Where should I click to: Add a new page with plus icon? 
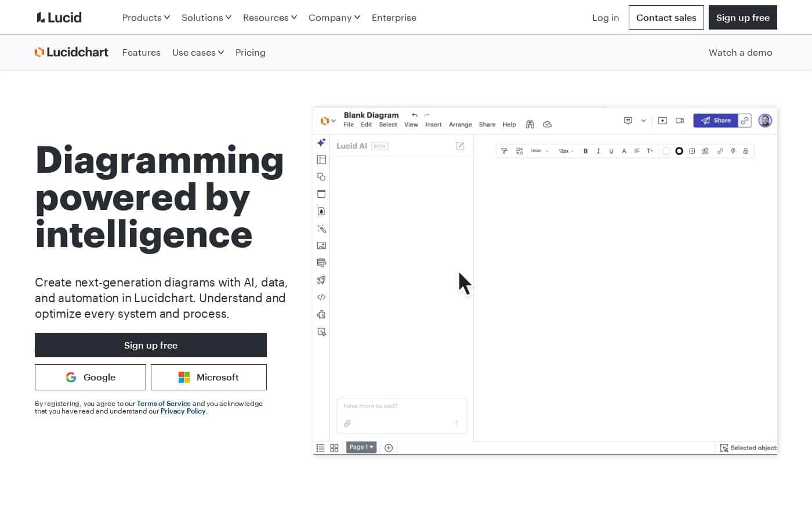point(389,448)
